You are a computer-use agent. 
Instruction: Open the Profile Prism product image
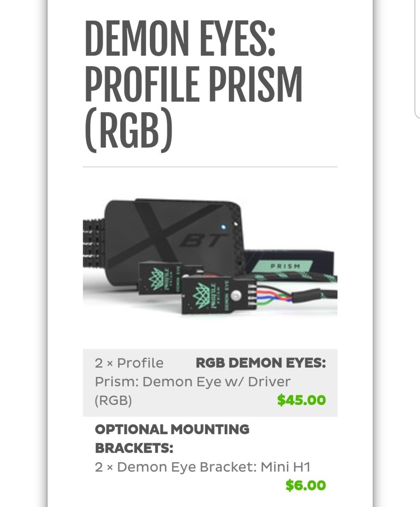(x=210, y=258)
